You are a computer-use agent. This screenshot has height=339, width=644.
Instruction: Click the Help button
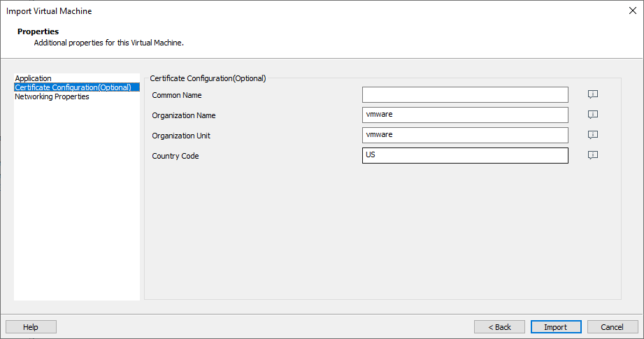pyautogui.click(x=31, y=327)
